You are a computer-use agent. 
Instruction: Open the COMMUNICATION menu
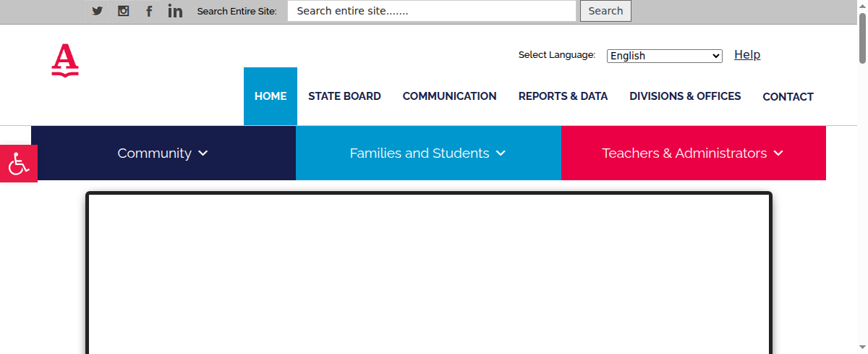pos(449,96)
